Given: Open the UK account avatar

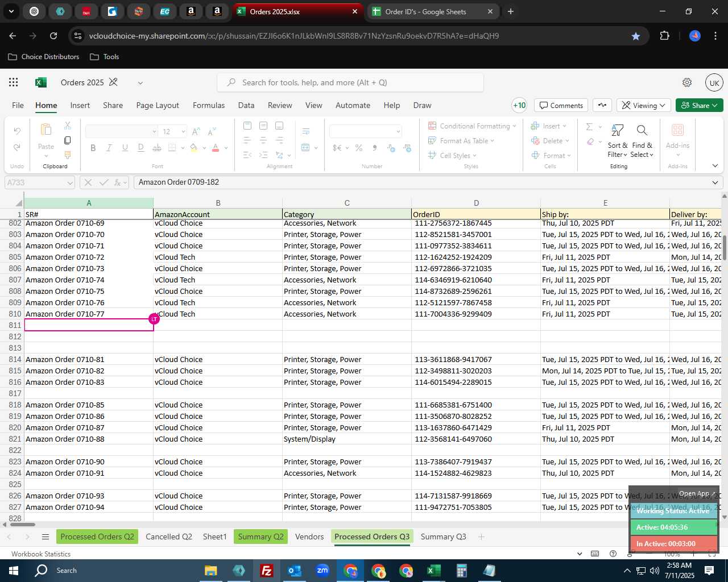Looking at the screenshot, I should click(714, 82).
